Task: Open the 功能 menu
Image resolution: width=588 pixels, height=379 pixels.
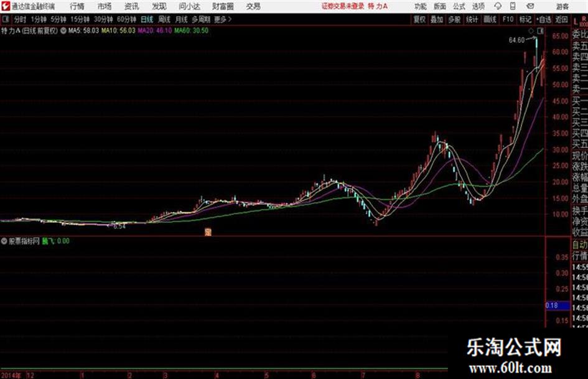Action: (421, 6)
